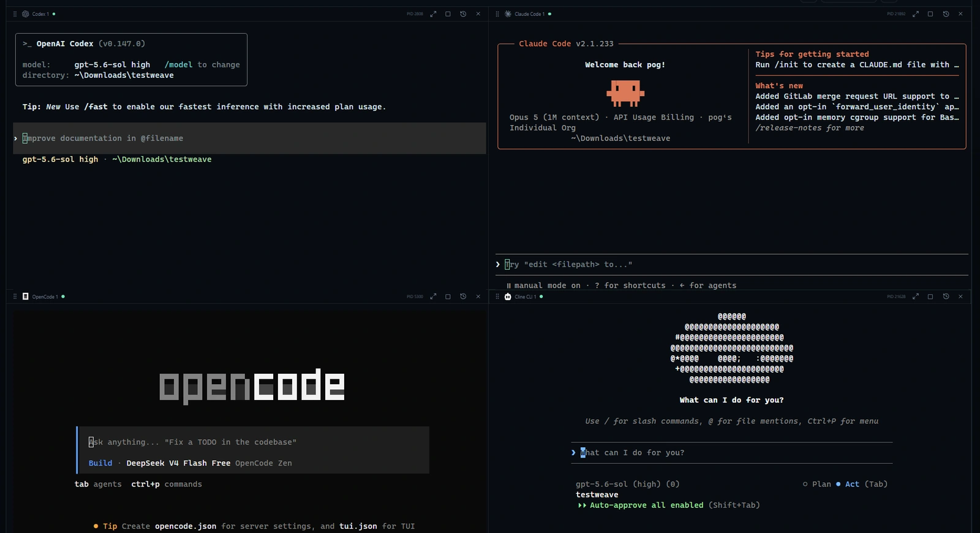Click the 'tab agents' hint in OpenCode
This screenshot has width=980, height=533.
(98, 484)
